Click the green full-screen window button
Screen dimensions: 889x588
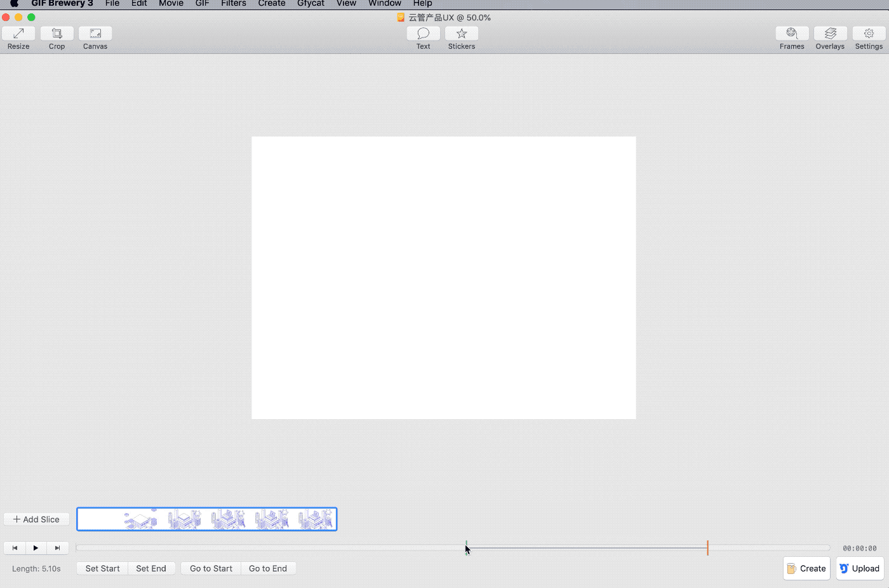pos(32,18)
